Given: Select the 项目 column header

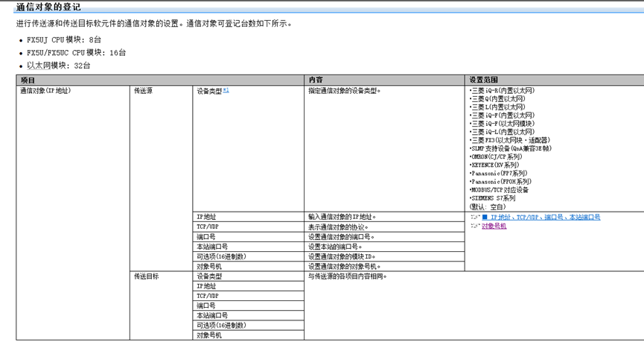Looking at the screenshot, I should coord(28,80).
